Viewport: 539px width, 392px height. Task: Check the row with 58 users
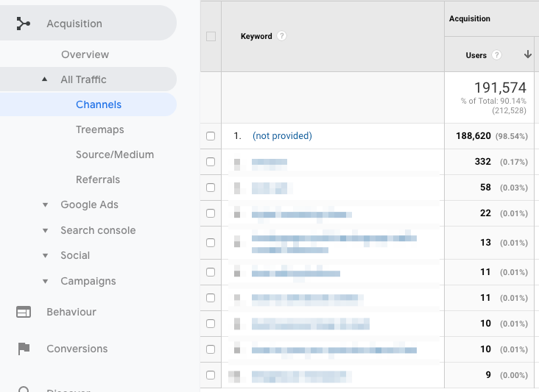[x=211, y=188]
